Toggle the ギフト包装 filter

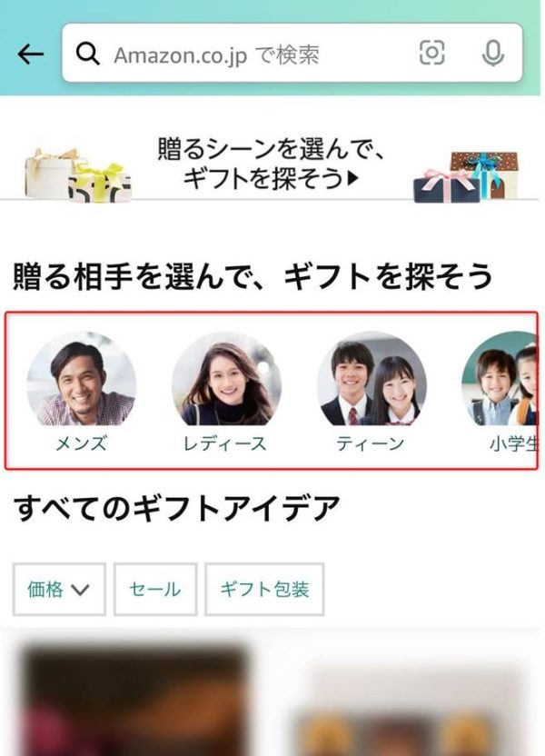click(264, 589)
